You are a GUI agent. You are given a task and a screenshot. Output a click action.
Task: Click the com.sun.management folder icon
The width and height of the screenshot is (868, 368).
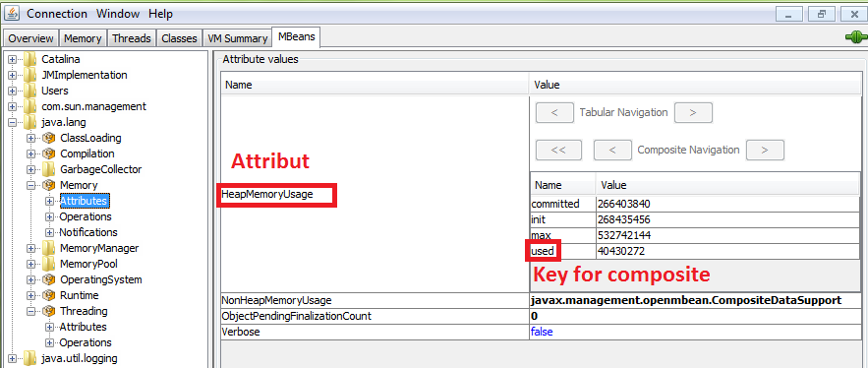30,106
